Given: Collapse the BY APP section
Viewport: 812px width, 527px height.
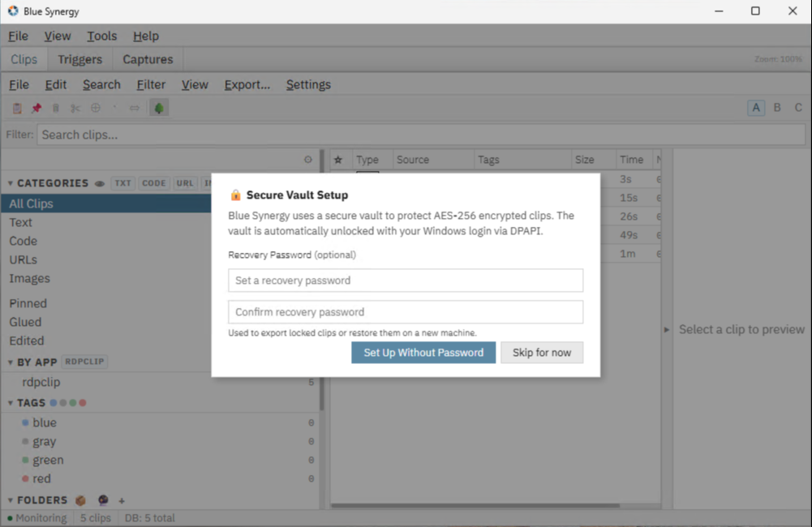Looking at the screenshot, I should (11, 362).
